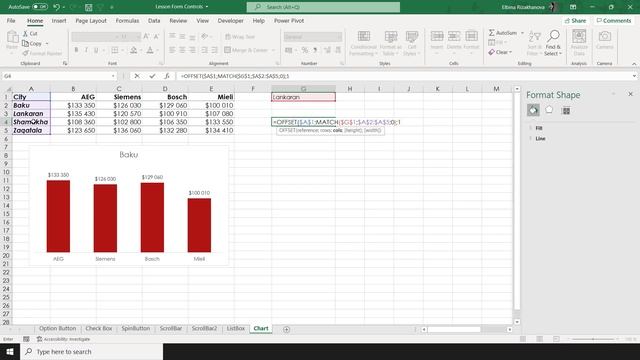
Task: Click the Undo arrow in title bar
Action: tap(57, 7)
